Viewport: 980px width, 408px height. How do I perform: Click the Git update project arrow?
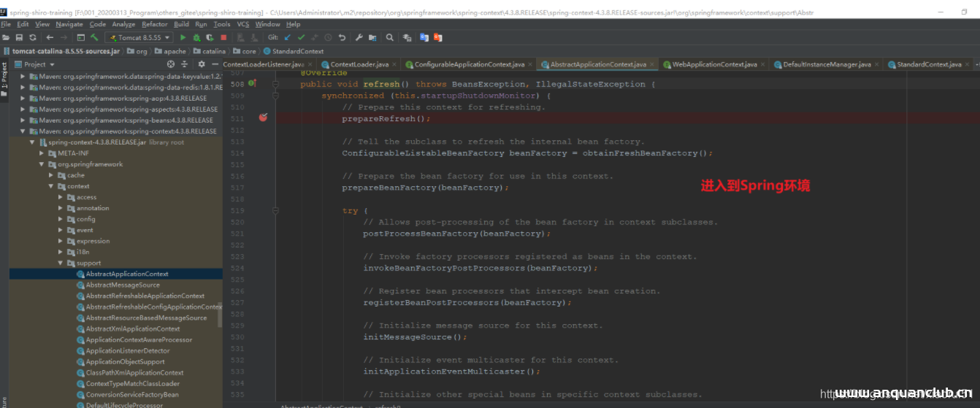point(288,37)
